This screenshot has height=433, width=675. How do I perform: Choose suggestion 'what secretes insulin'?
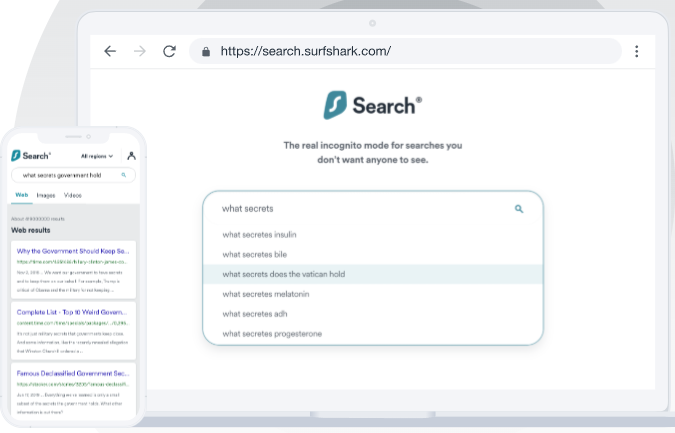(x=373, y=235)
